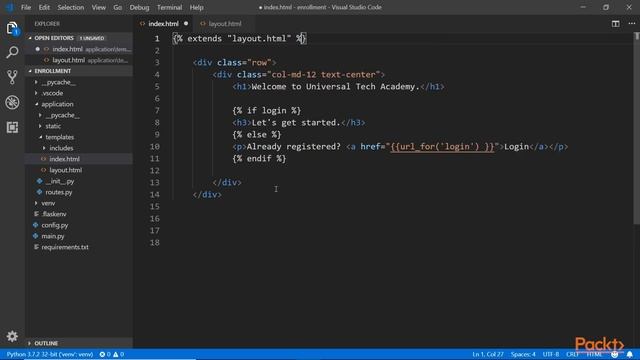Open the Debug menu
Image resolution: width=640 pixels, height=360 pixels.
tap(139, 7)
